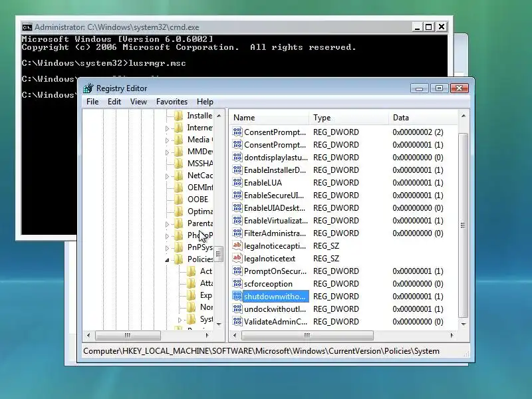Click the tree pane horizontal scrollbar thumb
The height and width of the screenshot is (399, 532).
(128, 335)
